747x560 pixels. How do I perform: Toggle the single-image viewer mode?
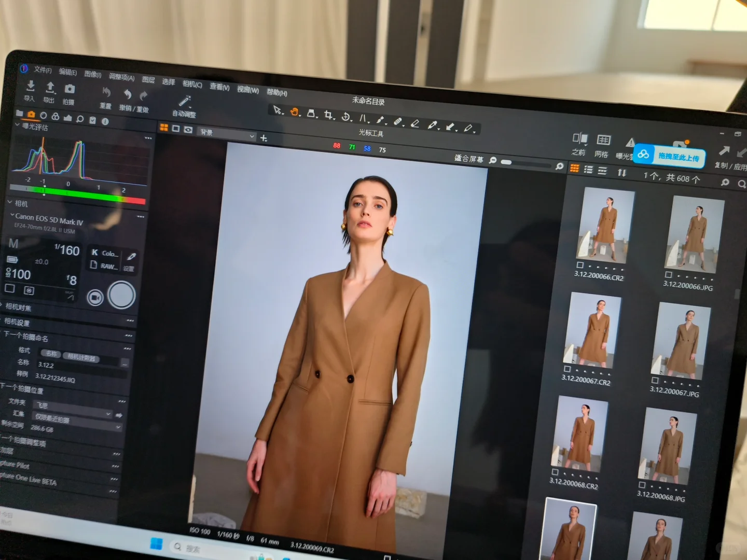[176, 128]
